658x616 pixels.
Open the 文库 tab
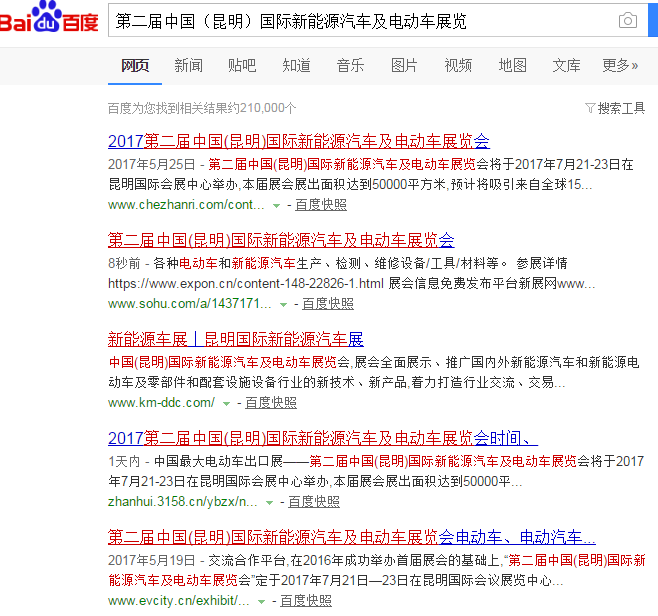566,65
